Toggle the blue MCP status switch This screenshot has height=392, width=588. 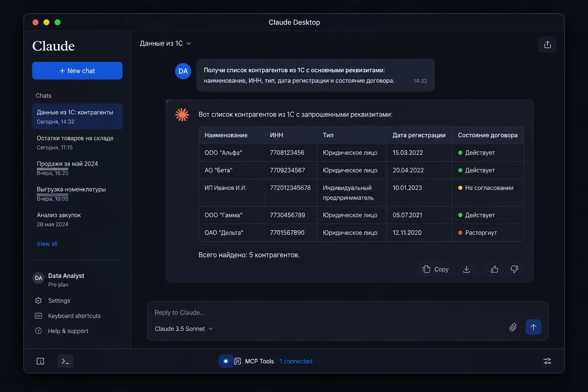(x=226, y=361)
